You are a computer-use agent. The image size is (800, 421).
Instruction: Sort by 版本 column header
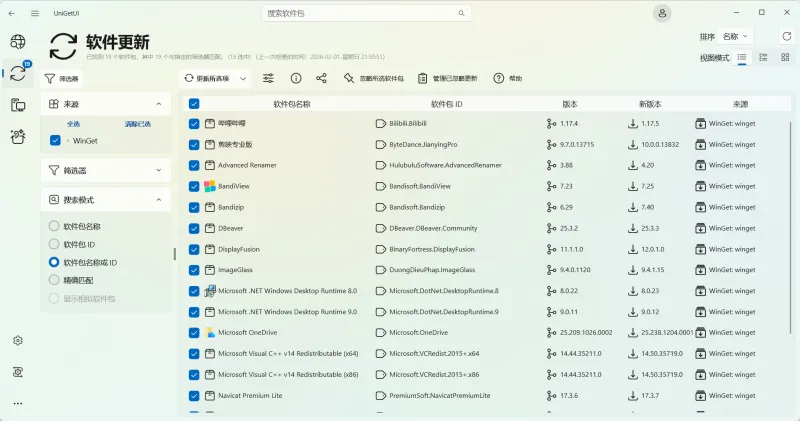569,104
